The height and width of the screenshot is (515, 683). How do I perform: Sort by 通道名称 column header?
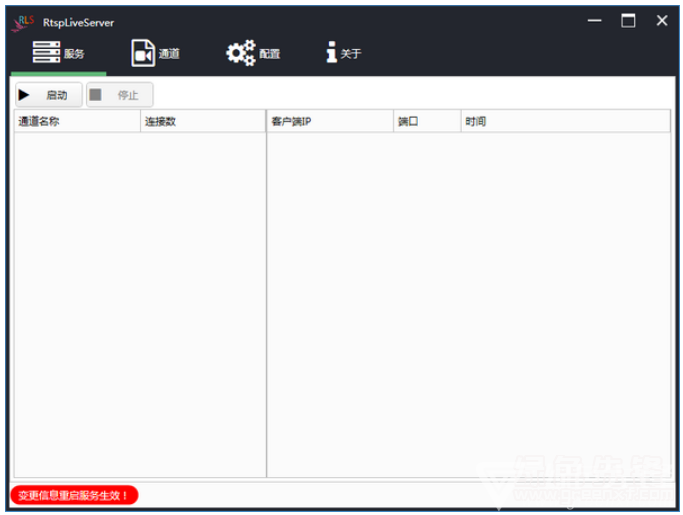point(78,121)
